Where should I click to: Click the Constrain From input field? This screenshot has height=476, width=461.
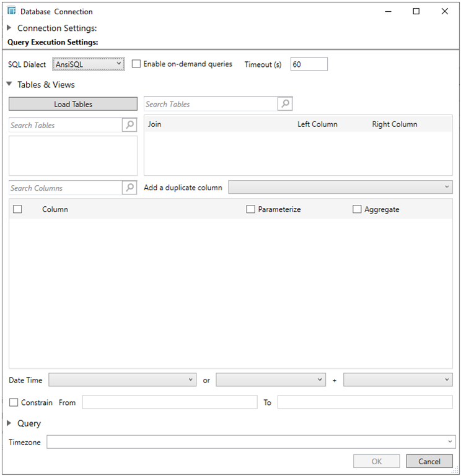[169, 402]
